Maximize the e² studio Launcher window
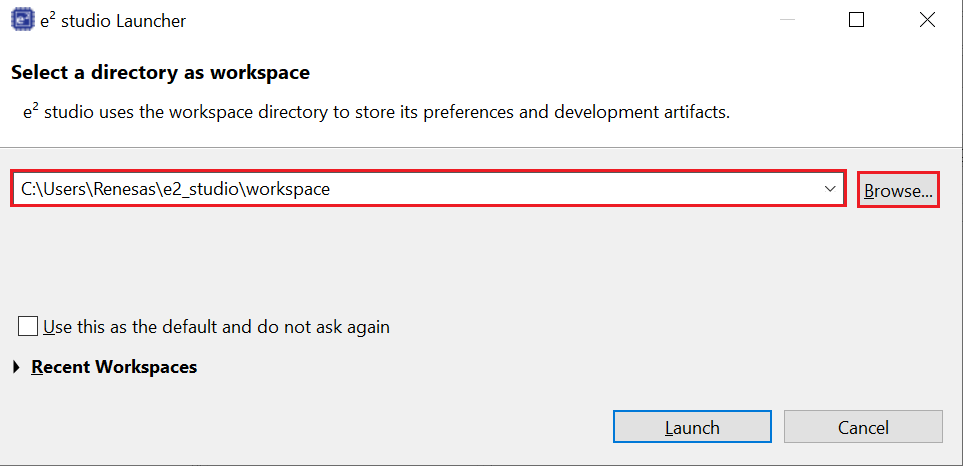 tap(856, 20)
